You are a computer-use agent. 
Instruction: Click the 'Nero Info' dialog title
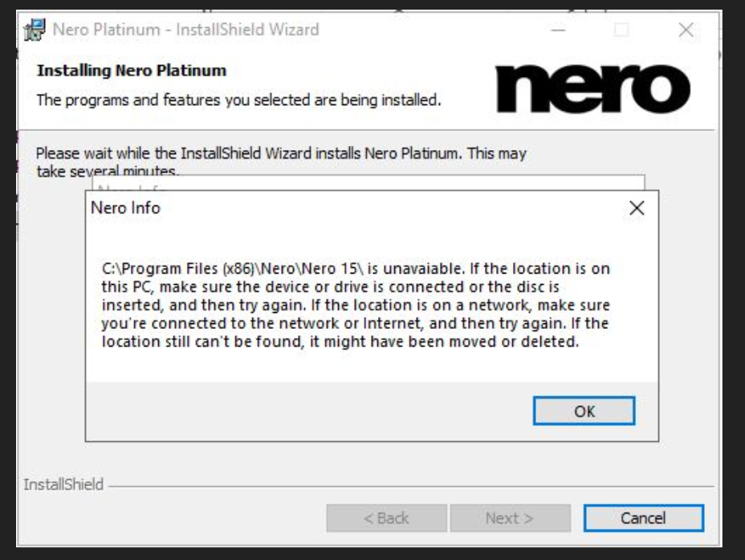[125, 208]
